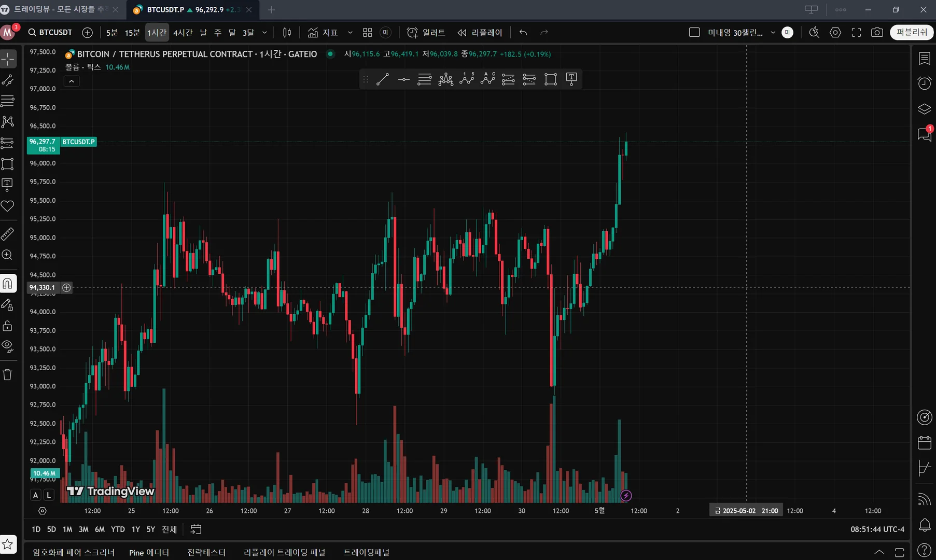Click the BTCUSDT symbol search field
Screen dimensions: 936x560
click(50, 33)
